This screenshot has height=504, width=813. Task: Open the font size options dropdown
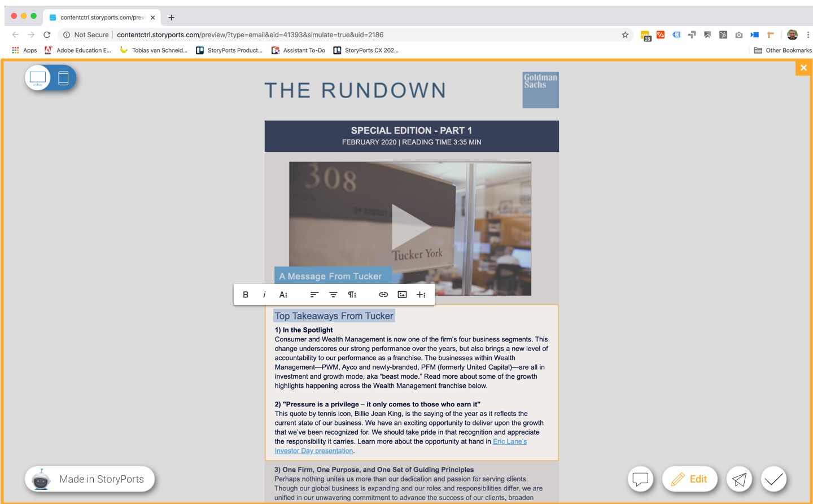click(x=283, y=295)
